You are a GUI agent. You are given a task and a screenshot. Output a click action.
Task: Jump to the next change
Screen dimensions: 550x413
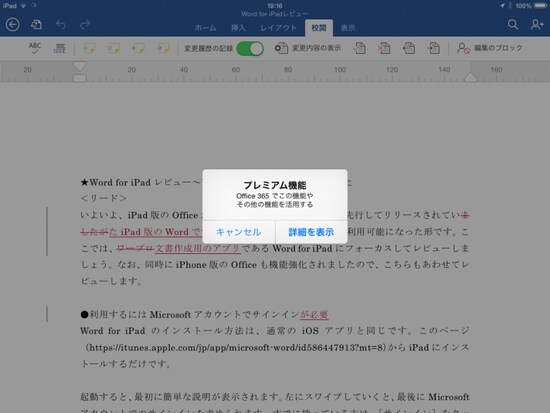click(x=434, y=48)
